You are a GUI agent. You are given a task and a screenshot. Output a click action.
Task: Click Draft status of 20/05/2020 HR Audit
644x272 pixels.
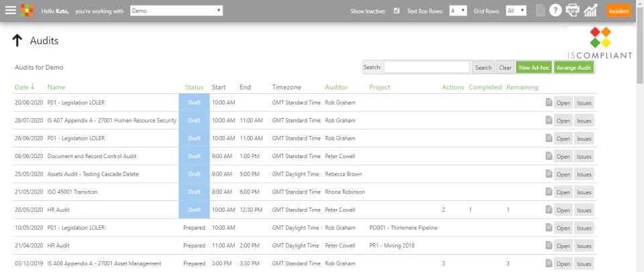tap(195, 210)
